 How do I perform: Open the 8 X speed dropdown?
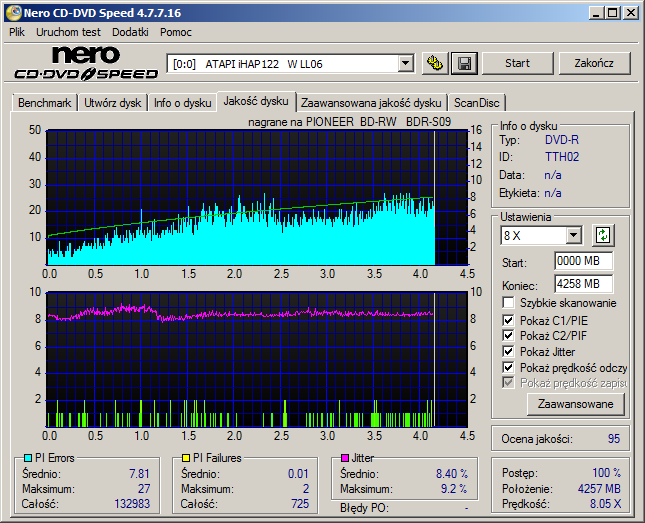(x=573, y=236)
